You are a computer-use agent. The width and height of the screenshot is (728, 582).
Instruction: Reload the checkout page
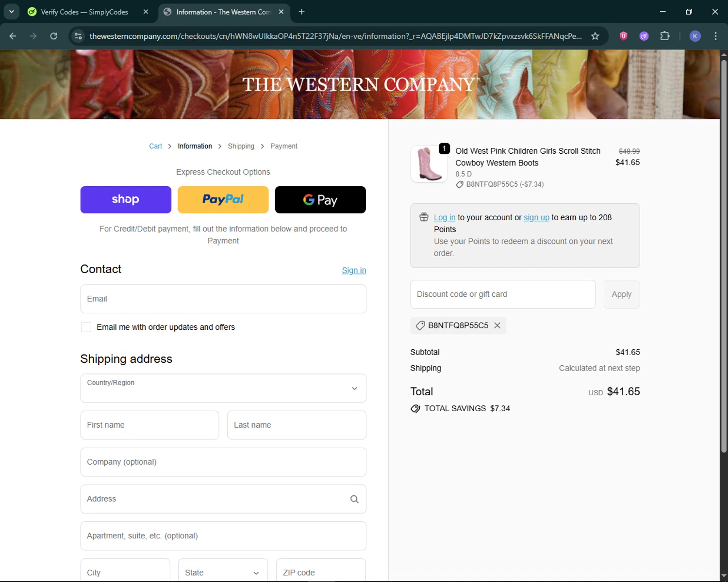53,36
